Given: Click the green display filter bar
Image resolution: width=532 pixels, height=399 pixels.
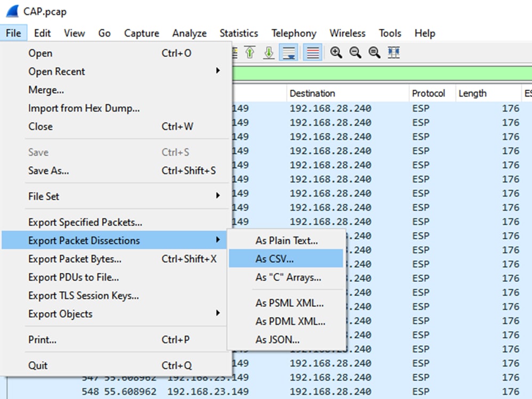Looking at the screenshot, I should (381, 74).
